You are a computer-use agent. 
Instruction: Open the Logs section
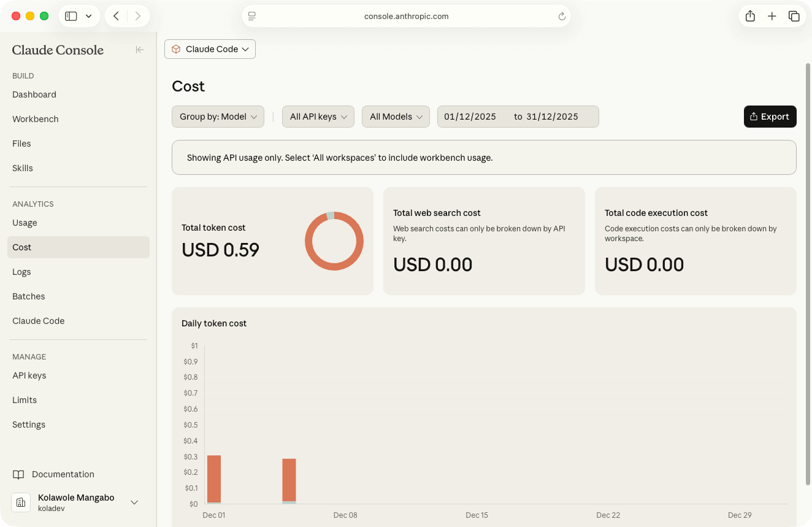[21, 272]
